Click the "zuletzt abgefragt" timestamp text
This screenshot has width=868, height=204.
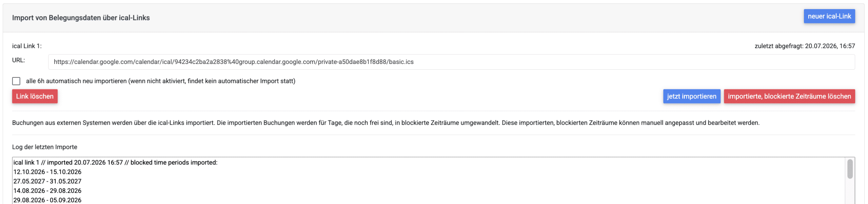pyautogui.click(x=805, y=46)
